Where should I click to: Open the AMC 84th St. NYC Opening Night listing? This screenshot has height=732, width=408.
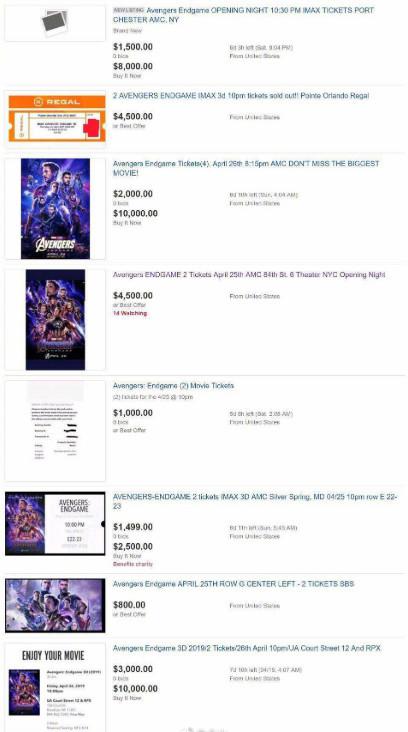click(x=249, y=275)
